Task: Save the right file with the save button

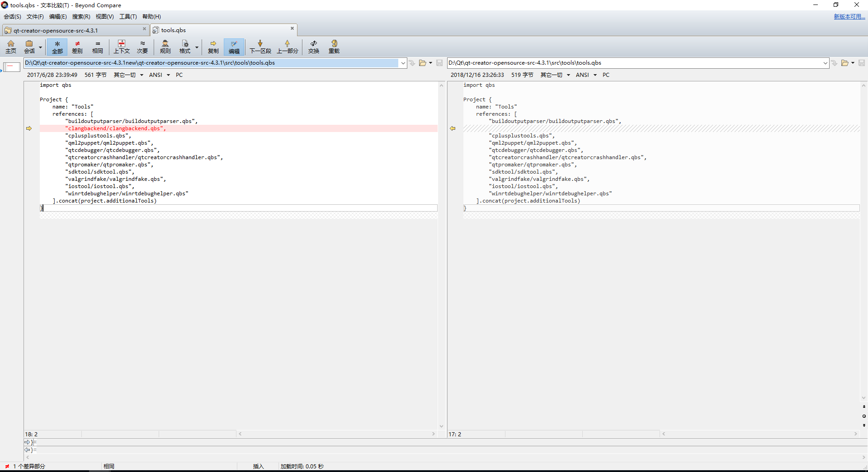Action: pos(862,63)
